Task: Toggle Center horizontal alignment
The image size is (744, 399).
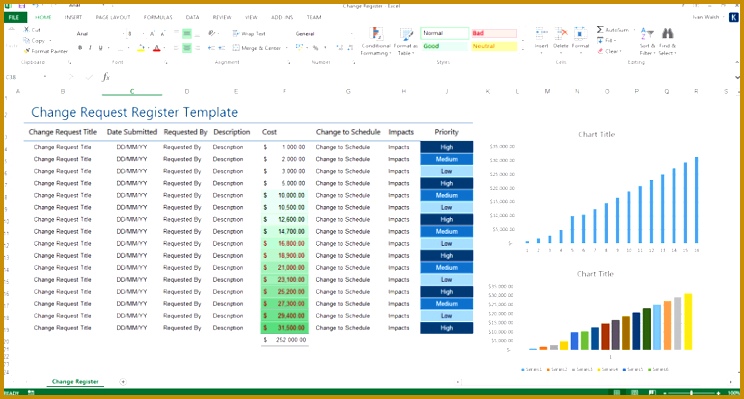Action: (187, 48)
